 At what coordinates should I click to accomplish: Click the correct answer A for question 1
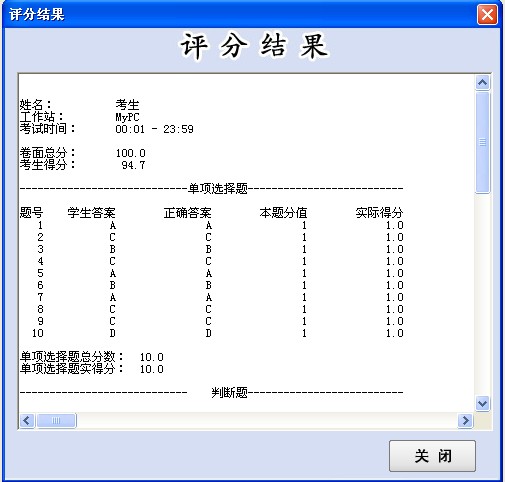coord(209,225)
